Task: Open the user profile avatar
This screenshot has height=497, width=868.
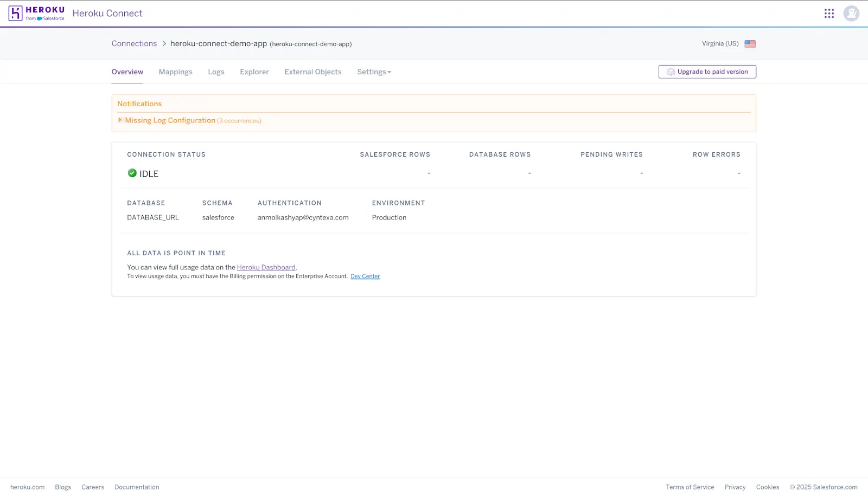Action: (851, 13)
